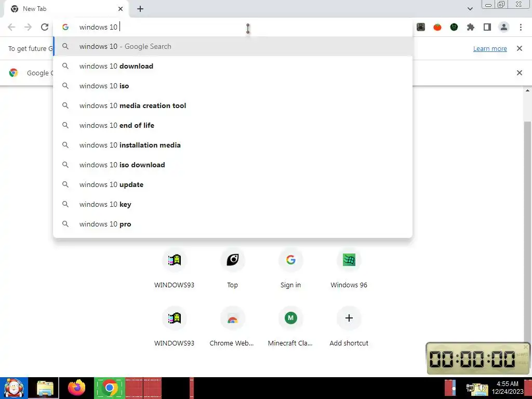
Task: Reload the page with the refresh icon
Action: [x=45, y=27]
